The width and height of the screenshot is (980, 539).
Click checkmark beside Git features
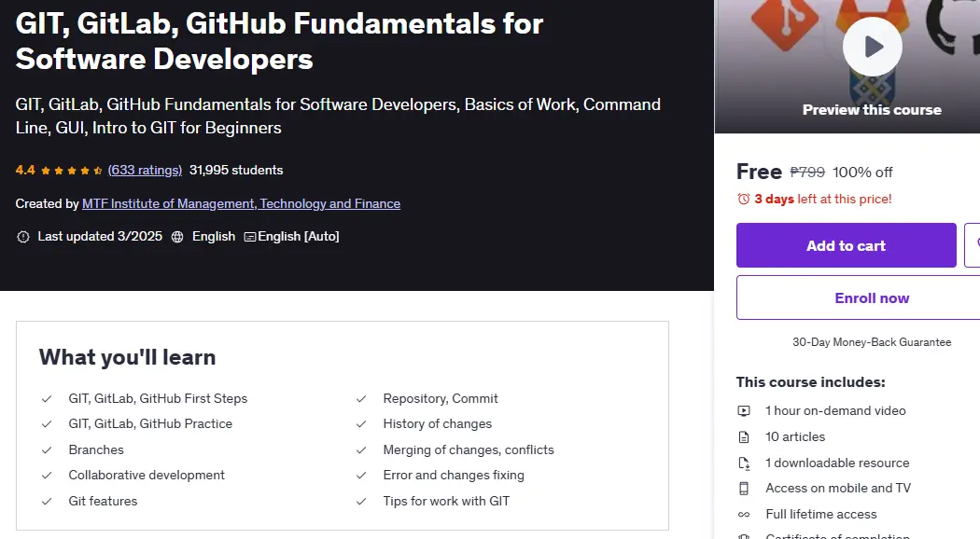[47, 502]
